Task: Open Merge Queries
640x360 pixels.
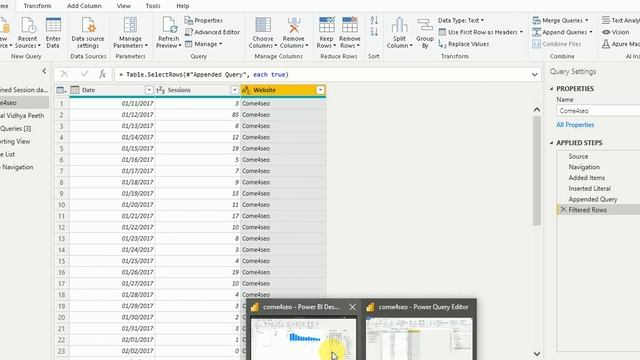Action: 560,20
